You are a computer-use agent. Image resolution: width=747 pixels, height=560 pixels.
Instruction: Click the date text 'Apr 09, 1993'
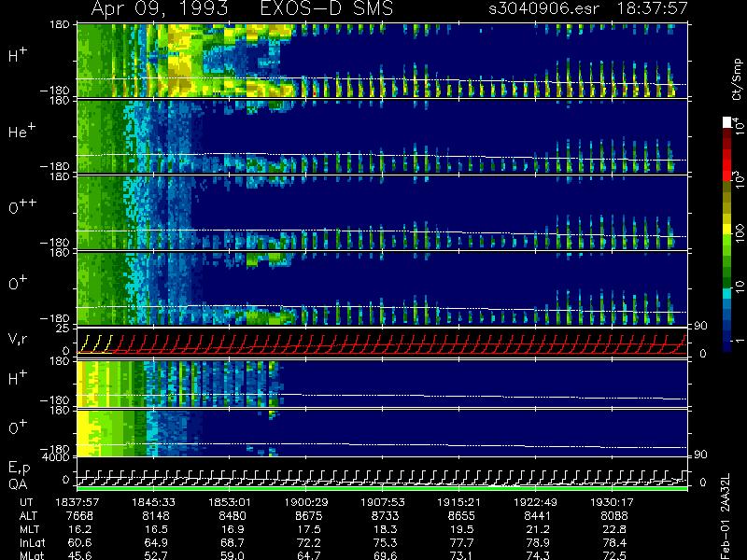[159, 9]
